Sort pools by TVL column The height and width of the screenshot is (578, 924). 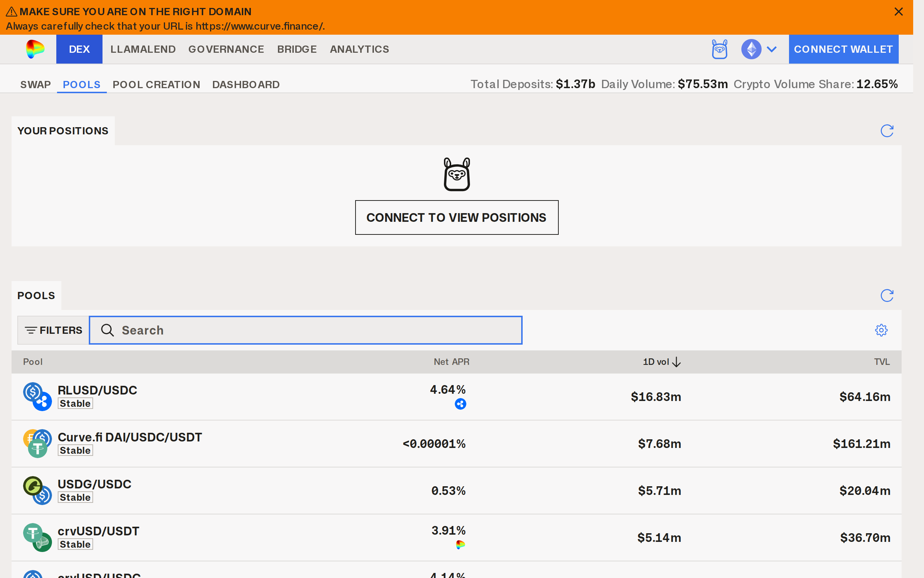point(882,362)
